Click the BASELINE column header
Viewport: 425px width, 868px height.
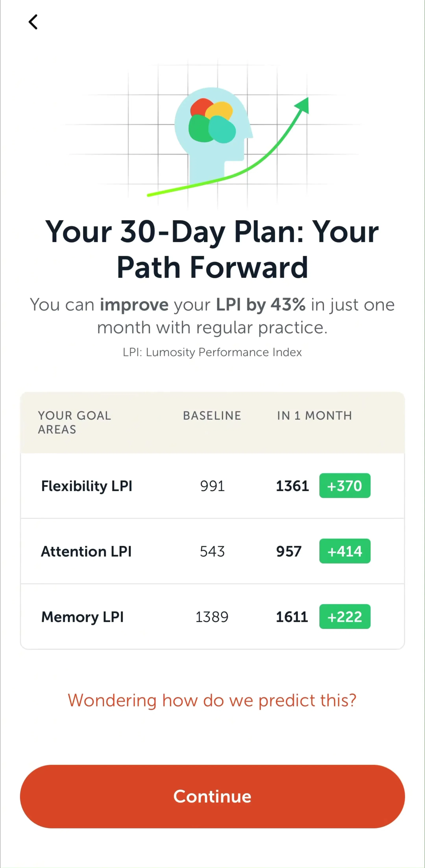click(x=212, y=415)
